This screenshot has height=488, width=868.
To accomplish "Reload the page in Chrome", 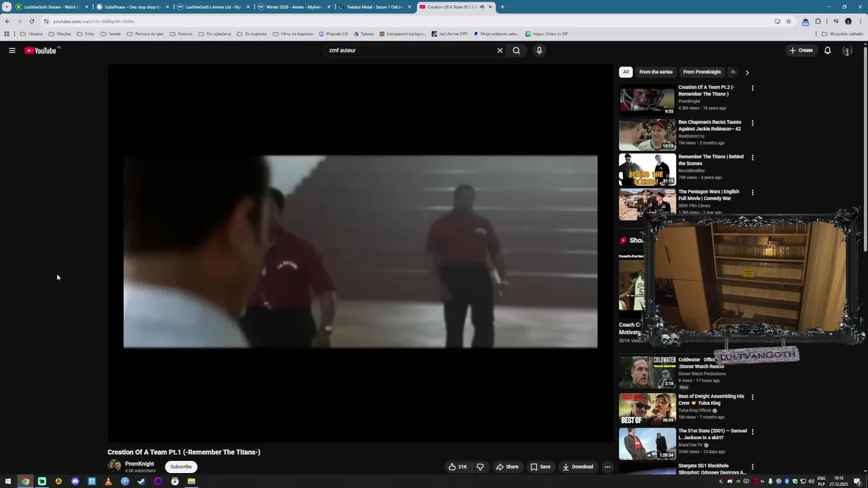I will 31,21.
